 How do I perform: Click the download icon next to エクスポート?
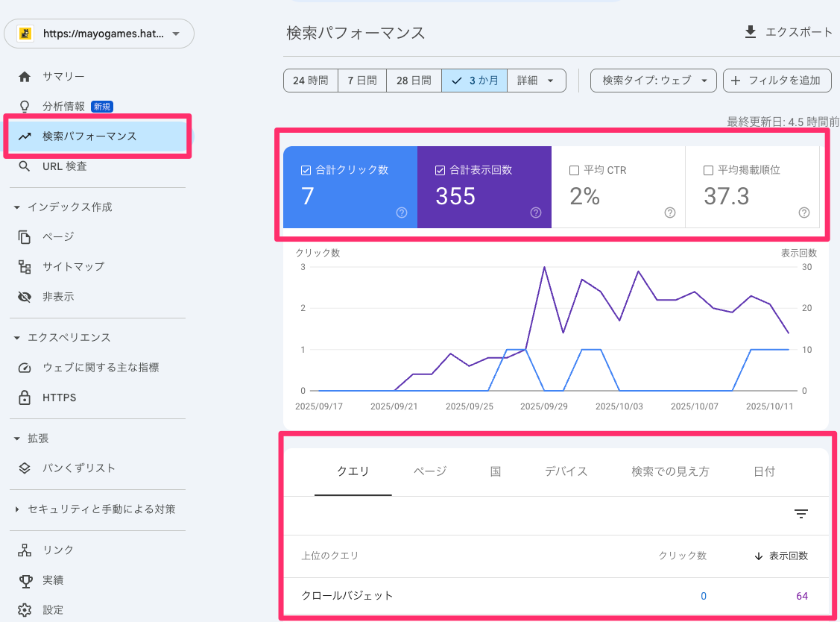coord(751,32)
